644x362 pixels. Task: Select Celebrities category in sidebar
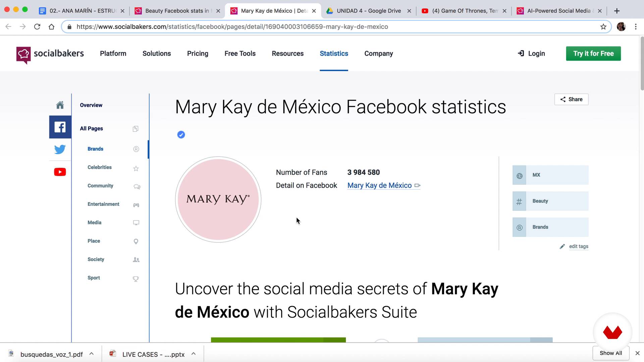click(100, 168)
